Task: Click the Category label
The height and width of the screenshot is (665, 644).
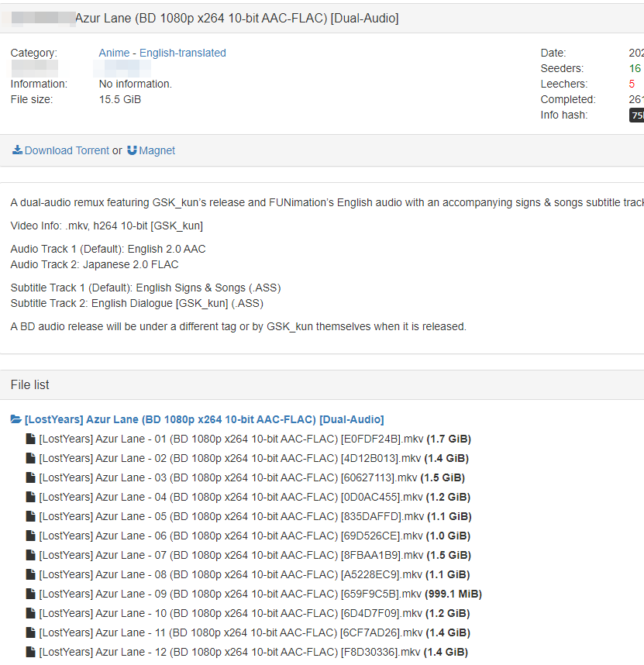Action: (34, 53)
